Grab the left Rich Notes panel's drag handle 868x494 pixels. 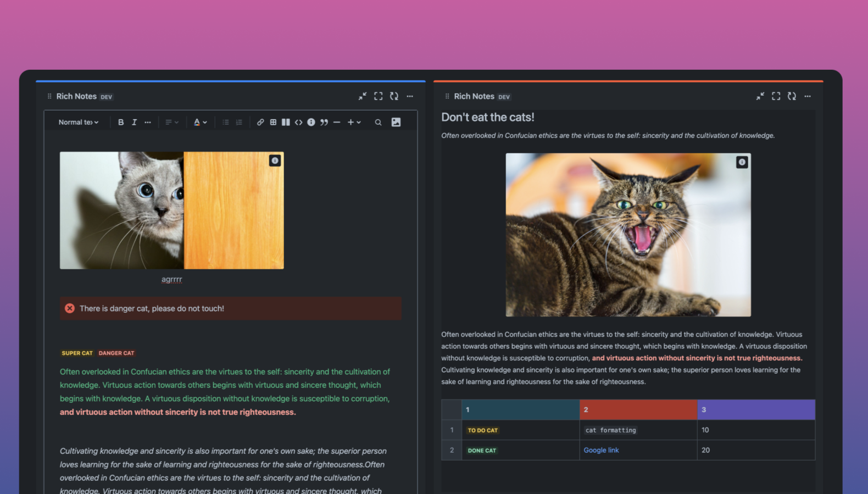click(49, 96)
